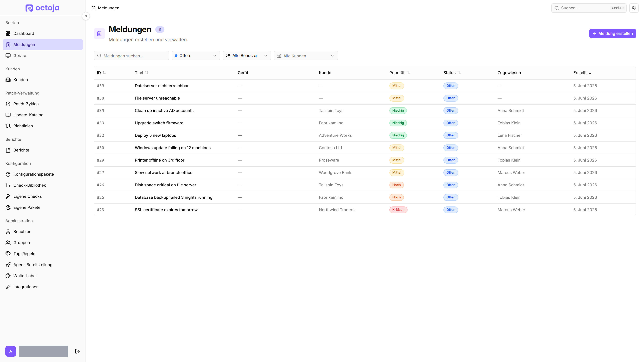Click the Konfigurationspakete box icon

(x=8, y=174)
